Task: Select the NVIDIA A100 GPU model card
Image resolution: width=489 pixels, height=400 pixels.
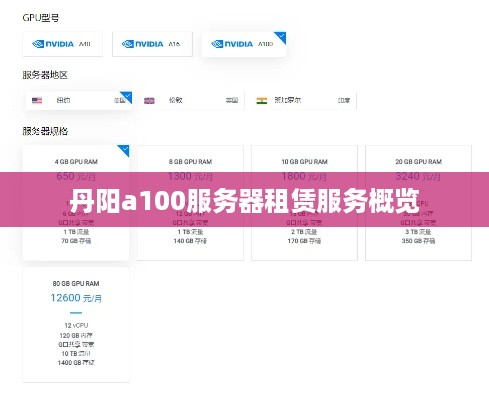Action: pyautogui.click(x=244, y=44)
